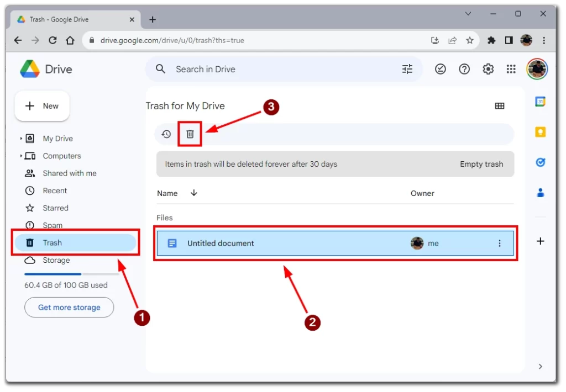The width and height of the screenshot is (566, 392).
Task: Hide the side panel chevron
Action: [541, 367]
